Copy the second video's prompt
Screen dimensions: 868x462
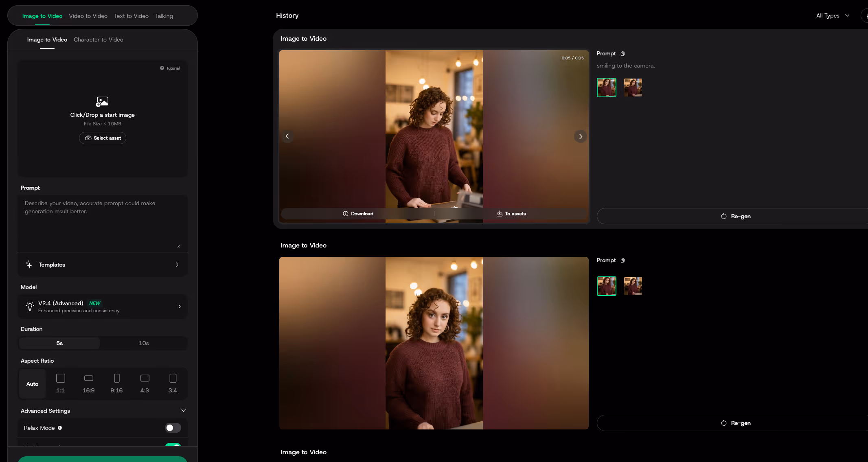coord(623,261)
